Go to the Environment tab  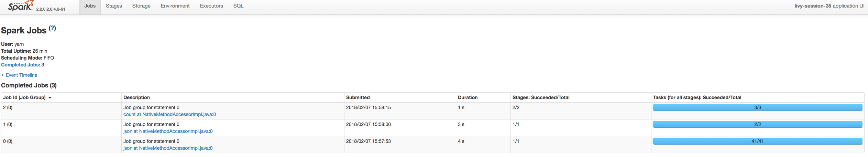tap(175, 6)
